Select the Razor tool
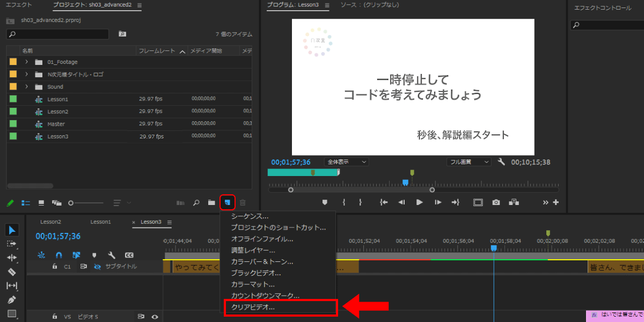The image size is (644, 322). coord(12,272)
